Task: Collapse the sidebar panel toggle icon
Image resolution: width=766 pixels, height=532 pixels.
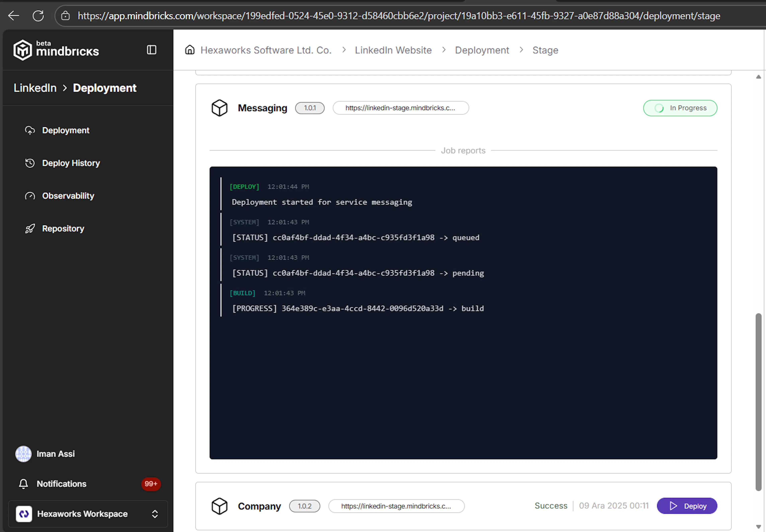Action: [x=152, y=50]
